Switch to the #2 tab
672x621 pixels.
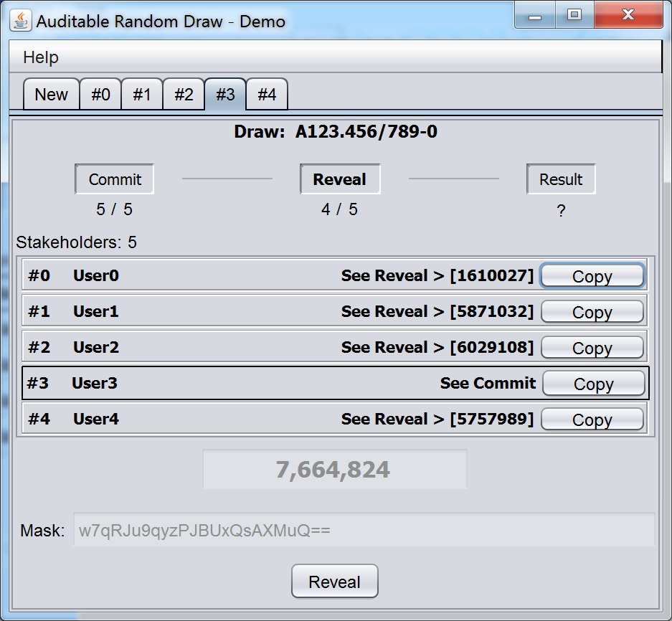click(184, 94)
